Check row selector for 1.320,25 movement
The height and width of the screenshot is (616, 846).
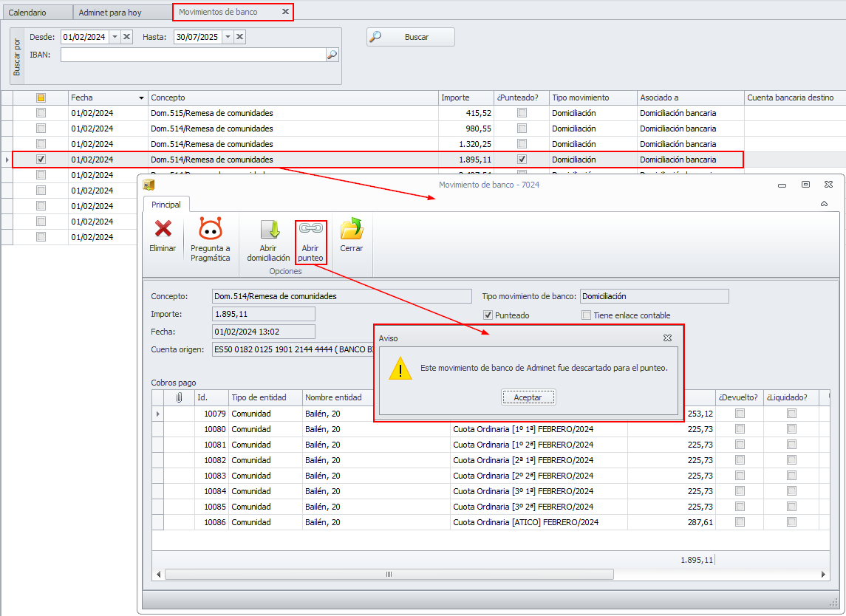click(41, 144)
